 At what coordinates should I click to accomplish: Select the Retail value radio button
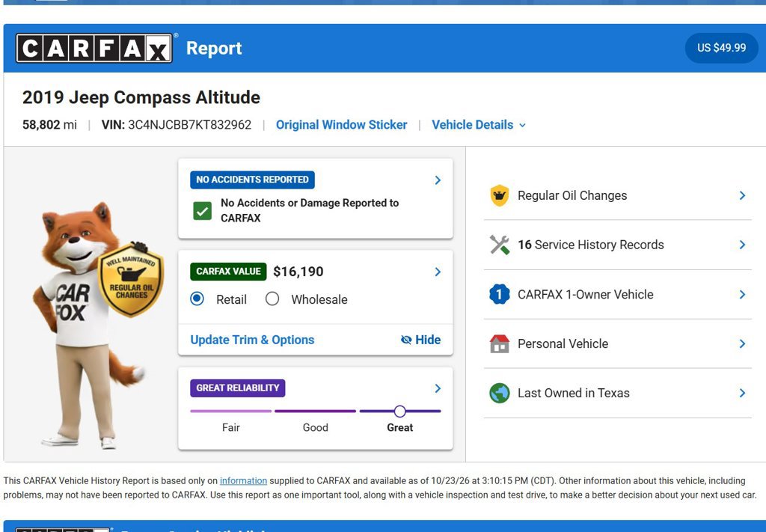pyautogui.click(x=197, y=299)
